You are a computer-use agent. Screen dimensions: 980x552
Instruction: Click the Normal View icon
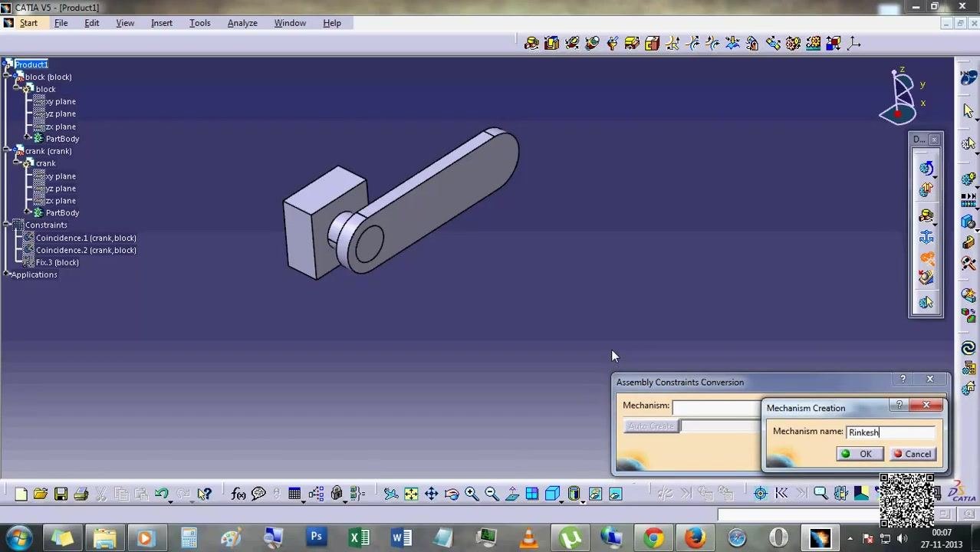511,495
